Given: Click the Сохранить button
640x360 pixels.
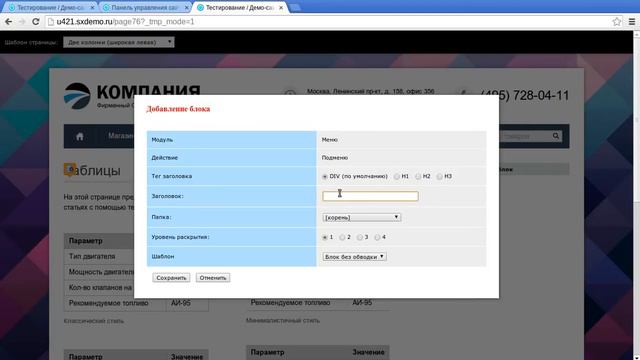Looking at the screenshot, I should click(171, 278).
